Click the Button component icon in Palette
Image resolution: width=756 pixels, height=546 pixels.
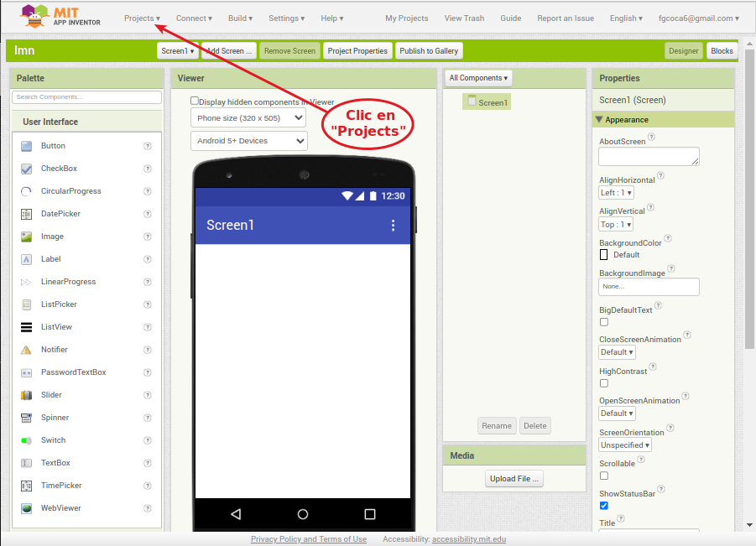click(27, 146)
